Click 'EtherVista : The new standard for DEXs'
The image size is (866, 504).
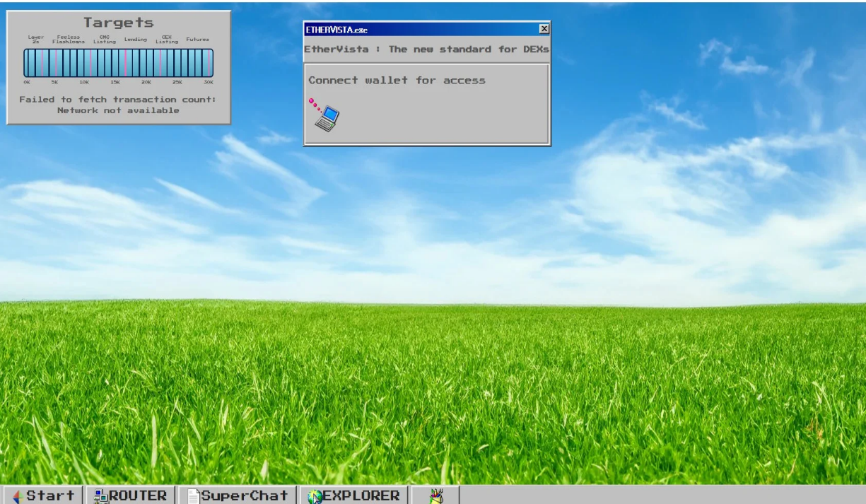[x=426, y=49]
